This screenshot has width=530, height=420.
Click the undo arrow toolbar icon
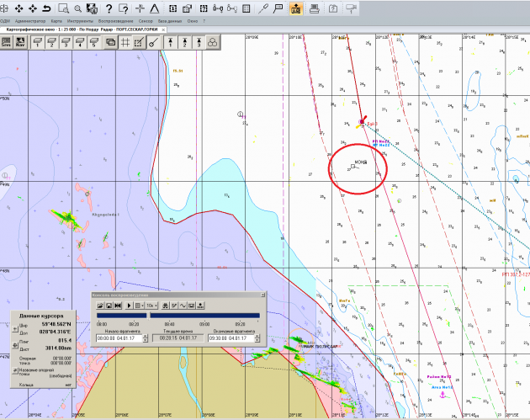(x=45, y=8)
